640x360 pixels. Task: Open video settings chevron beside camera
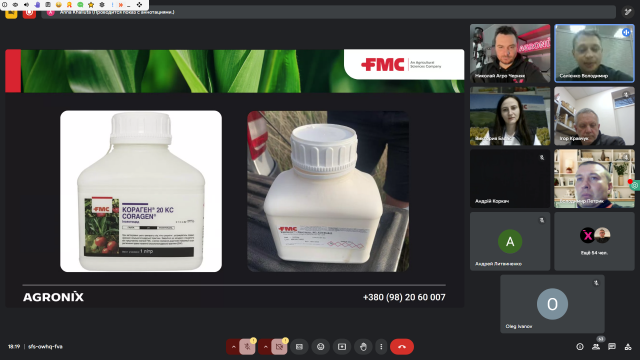(x=265, y=347)
